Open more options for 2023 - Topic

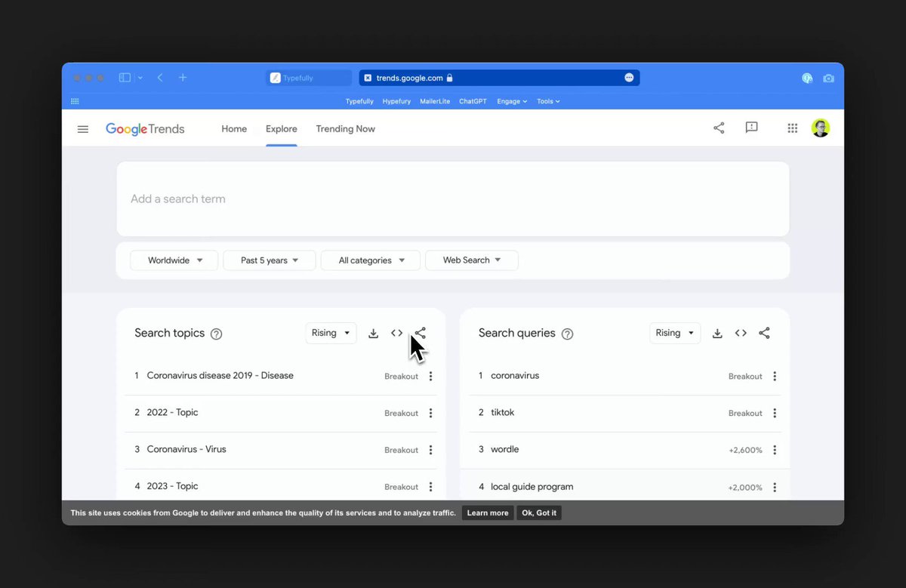[x=430, y=487]
